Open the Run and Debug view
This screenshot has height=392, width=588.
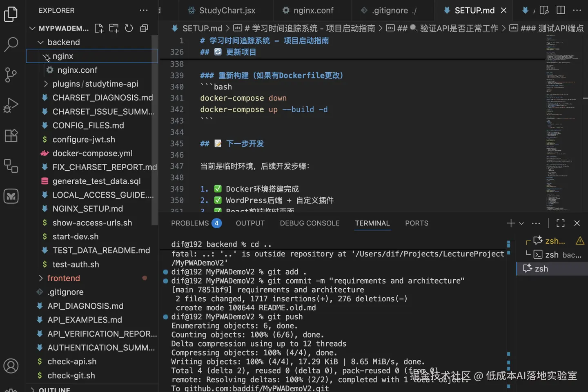pyautogui.click(x=11, y=105)
